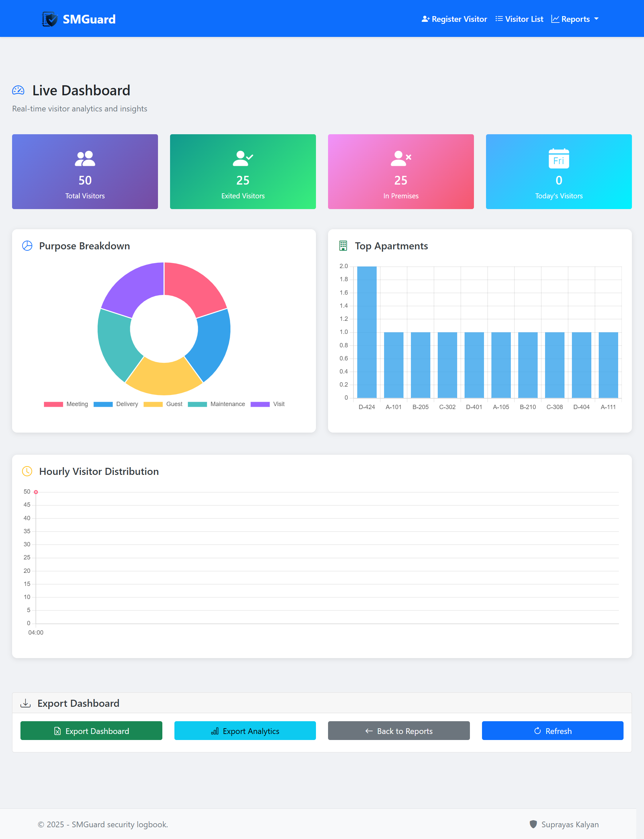Open the Register Visitor nav link
The image size is (644, 839).
[454, 19]
